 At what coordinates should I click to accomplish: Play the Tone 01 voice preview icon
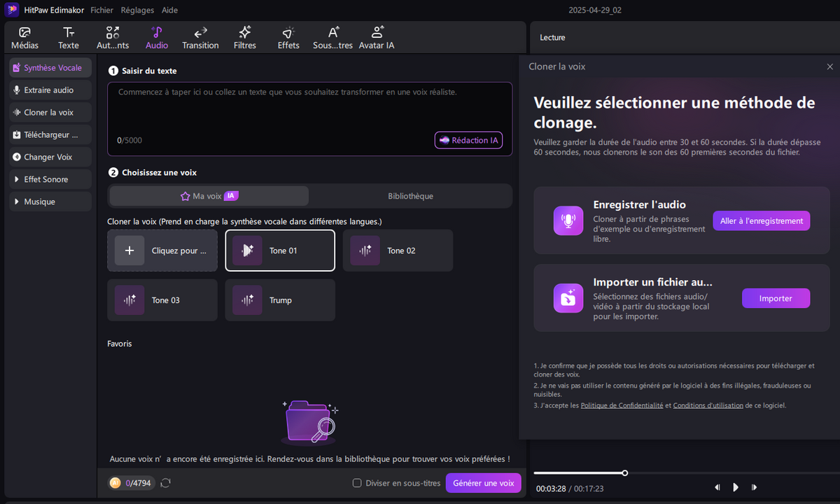[247, 251]
